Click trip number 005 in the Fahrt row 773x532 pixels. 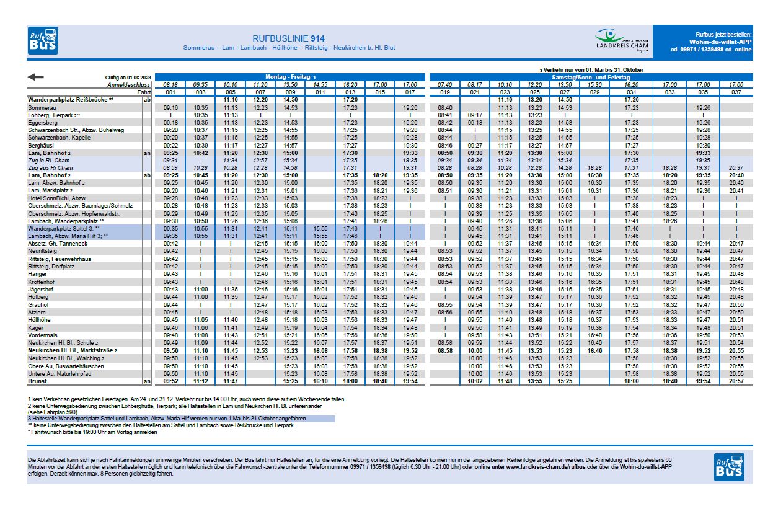point(230,92)
